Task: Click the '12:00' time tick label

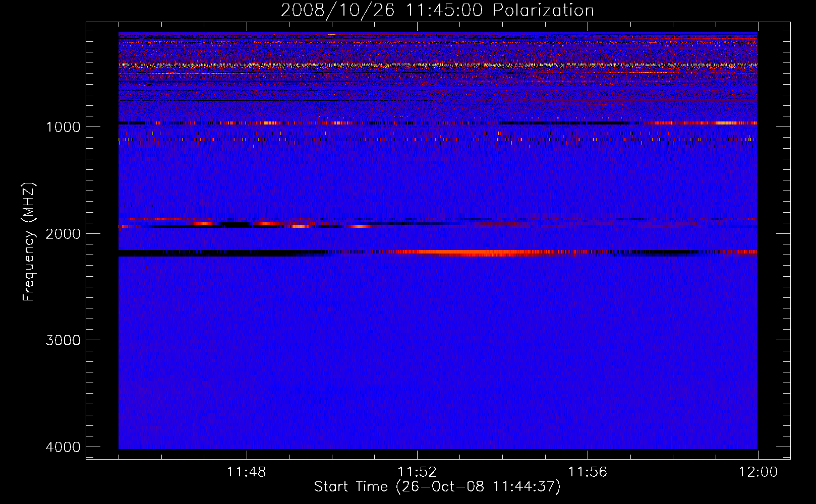Action: [758, 472]
